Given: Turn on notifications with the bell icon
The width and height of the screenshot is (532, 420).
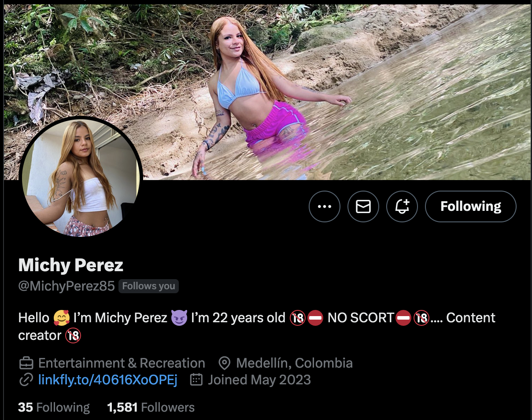Looking at the screenshot, I should pos(402,206).
